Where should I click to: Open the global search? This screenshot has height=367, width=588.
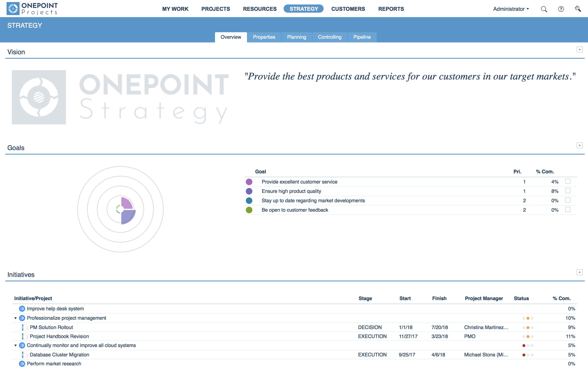click(544, 9)
